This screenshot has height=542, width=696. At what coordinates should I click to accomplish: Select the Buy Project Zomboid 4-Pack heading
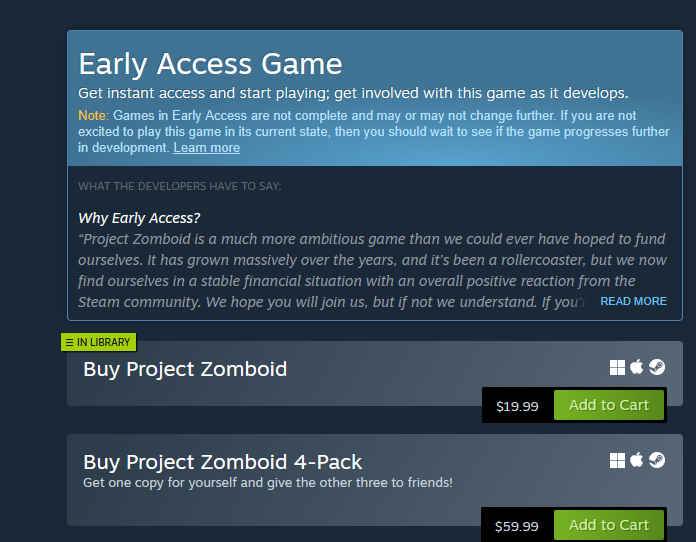pos(222,462)
